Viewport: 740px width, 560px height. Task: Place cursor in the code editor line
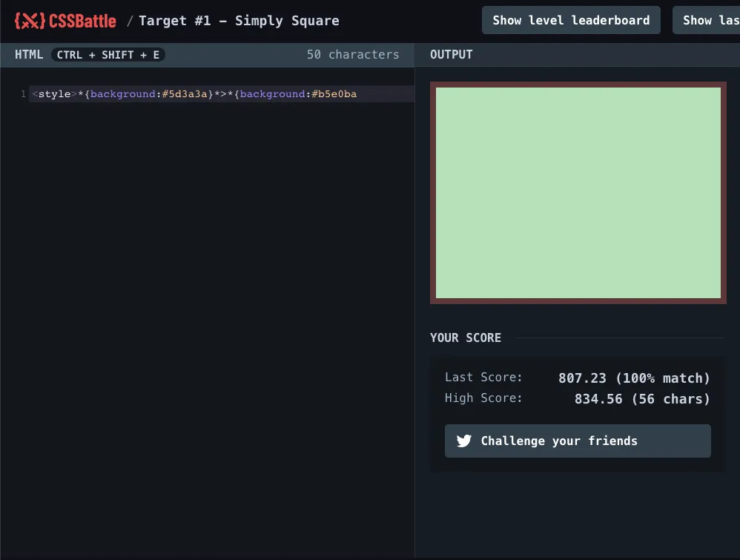pyautogui.click(x=222, y=93)
